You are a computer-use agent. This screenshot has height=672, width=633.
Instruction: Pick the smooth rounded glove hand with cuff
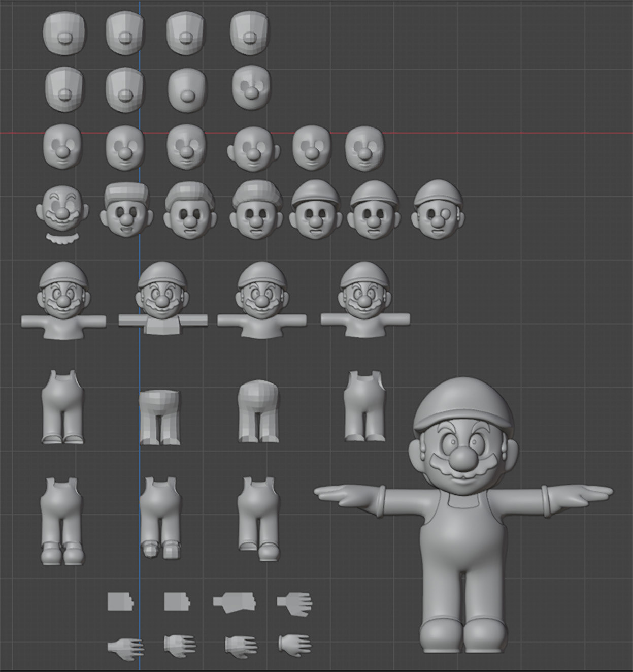pos(295,644)
